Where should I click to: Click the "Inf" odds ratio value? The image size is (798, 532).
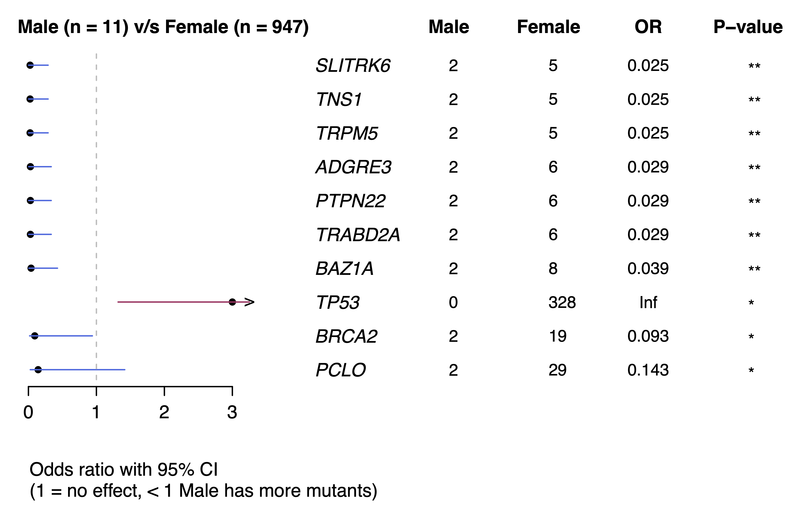tap(648, 302)
